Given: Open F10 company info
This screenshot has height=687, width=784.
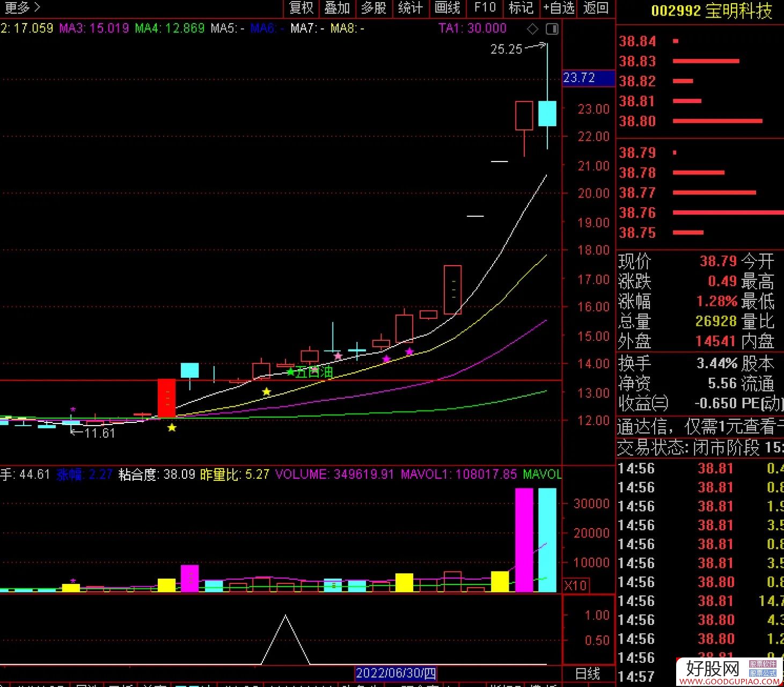Looking at the screenshot, I should [x=485, y=8].
